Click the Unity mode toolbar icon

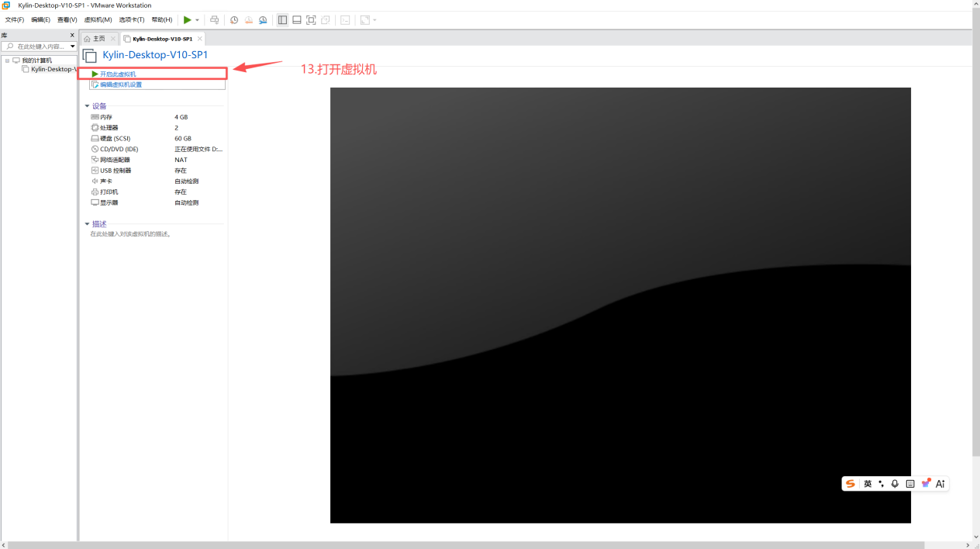pos(326,20)
